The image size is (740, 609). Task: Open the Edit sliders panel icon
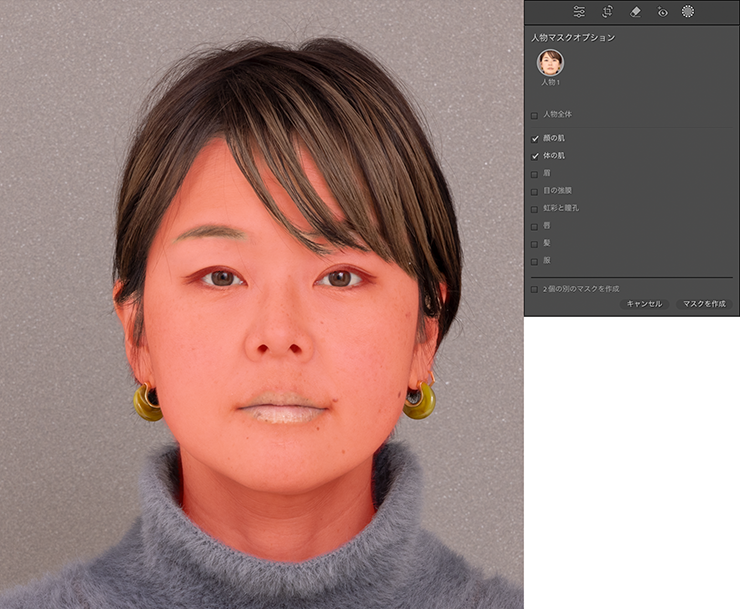[579, 12]
